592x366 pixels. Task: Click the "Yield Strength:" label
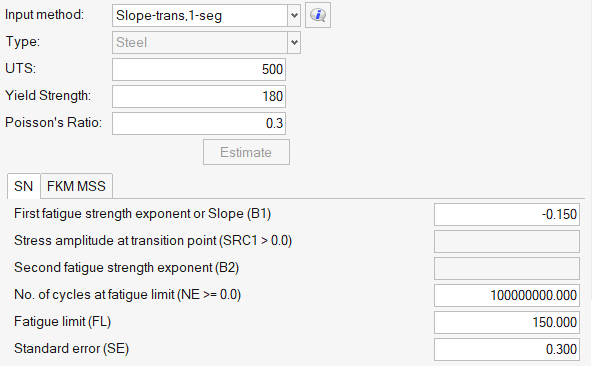[x=48, y=96]
